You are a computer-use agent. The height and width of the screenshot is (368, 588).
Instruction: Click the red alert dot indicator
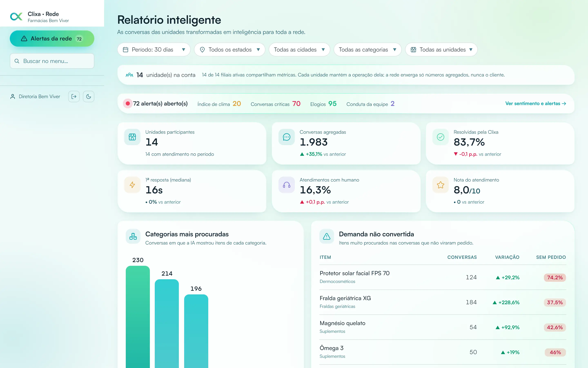coord(128,103)
